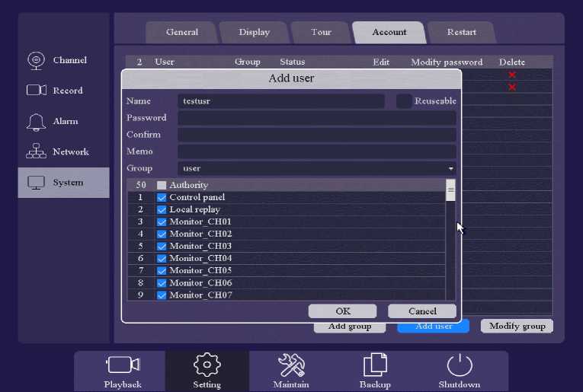Switch to the Restart tab
The image size is (583, 392).
click(x=462, y=33)
